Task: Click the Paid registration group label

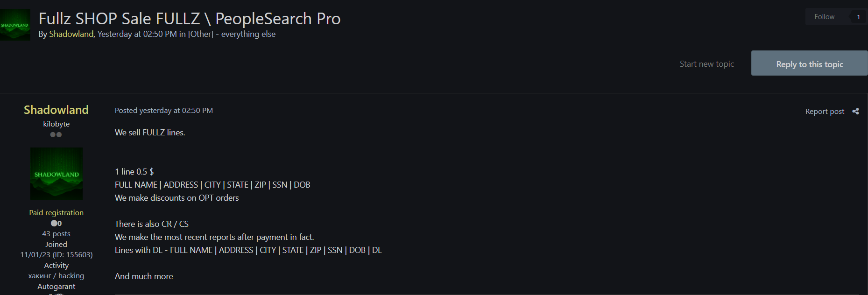Action: tap(56, 212)
